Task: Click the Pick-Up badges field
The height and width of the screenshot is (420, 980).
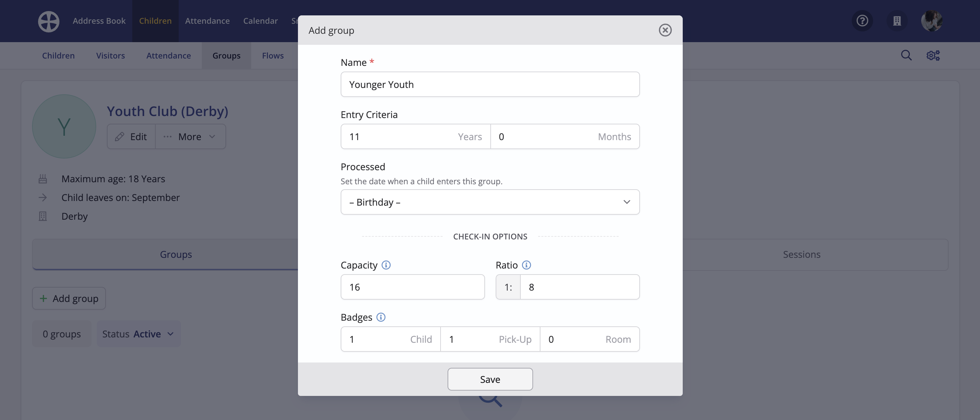Action: point(490,339)
